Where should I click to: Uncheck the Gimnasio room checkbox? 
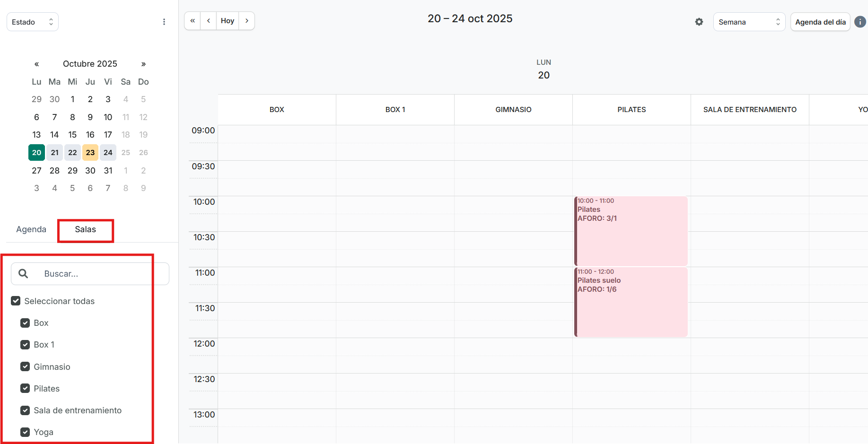click(25, 367)
